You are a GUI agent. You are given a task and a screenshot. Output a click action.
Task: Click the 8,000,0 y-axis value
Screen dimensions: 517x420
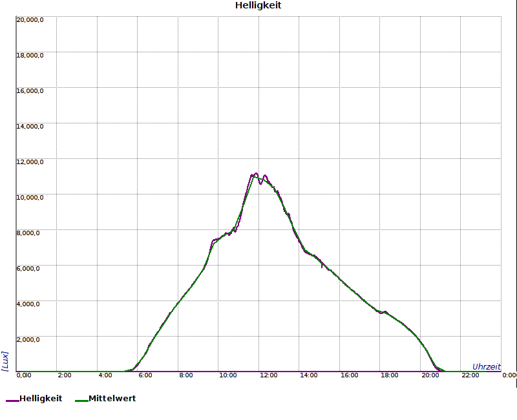tap(28, 233)
